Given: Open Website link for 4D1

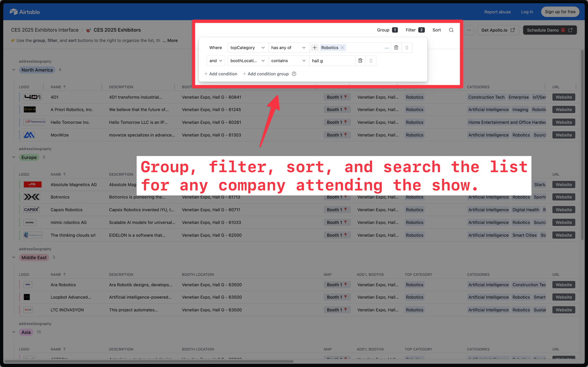Looking at the screenshot, I should click(x=564, y=97).
